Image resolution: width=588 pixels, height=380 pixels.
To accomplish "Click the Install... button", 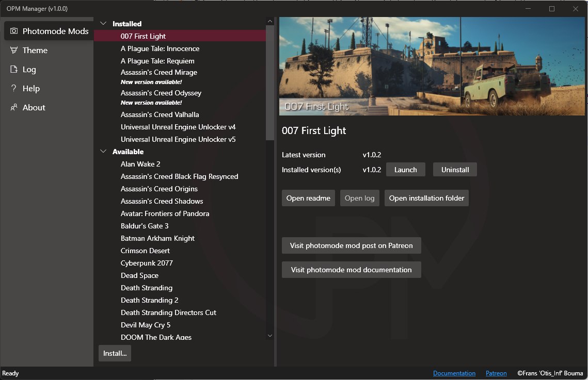I will coord(115,353).
